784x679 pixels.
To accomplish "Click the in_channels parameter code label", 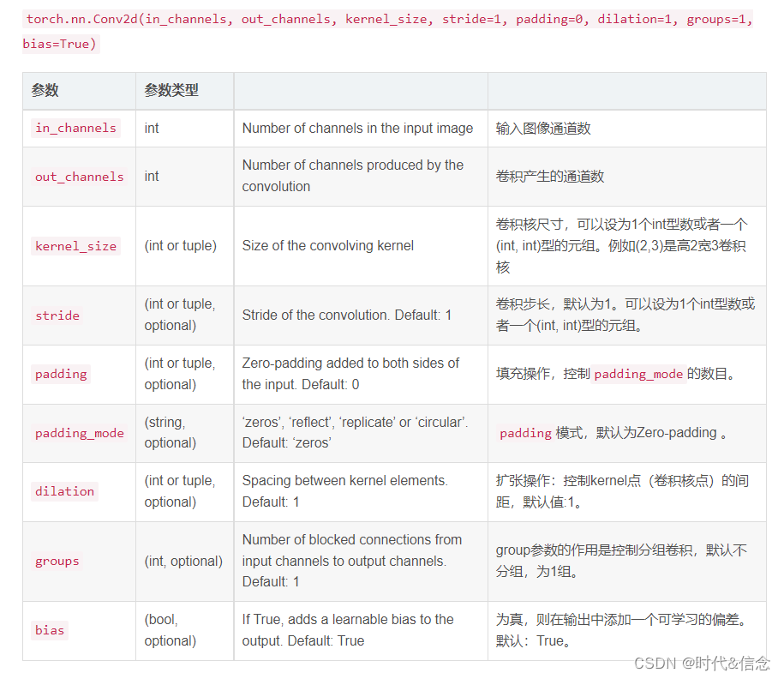I will [x=75, y=129].
